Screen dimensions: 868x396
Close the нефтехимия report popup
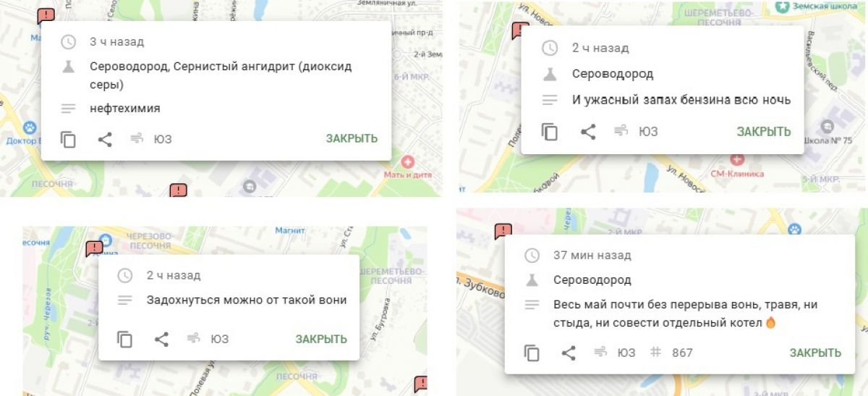point(352,139)
